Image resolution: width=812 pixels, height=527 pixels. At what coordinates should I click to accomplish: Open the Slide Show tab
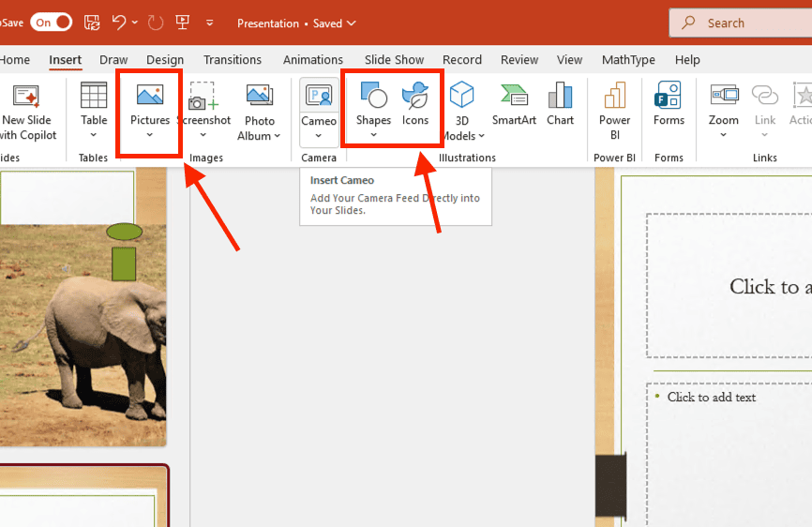394,60
